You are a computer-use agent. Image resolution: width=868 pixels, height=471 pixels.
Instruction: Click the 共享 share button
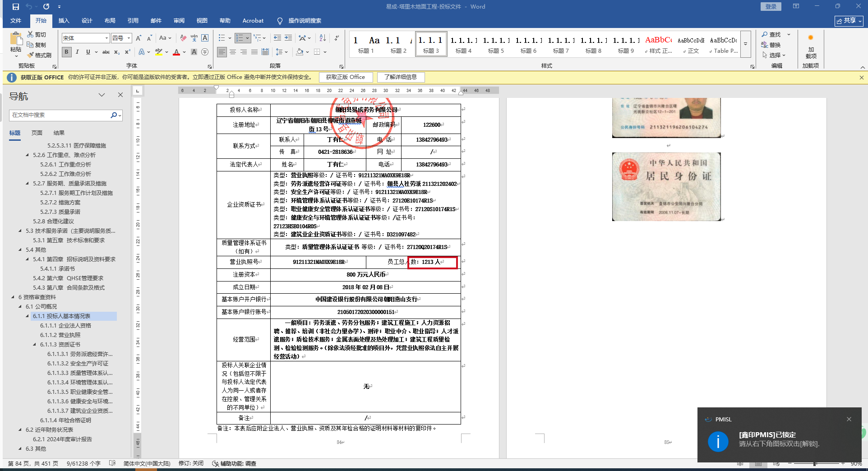point(849,21)
